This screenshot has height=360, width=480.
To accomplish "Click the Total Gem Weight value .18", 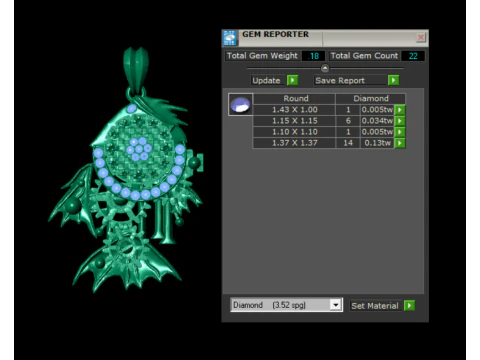I will [x=313, y=56].
